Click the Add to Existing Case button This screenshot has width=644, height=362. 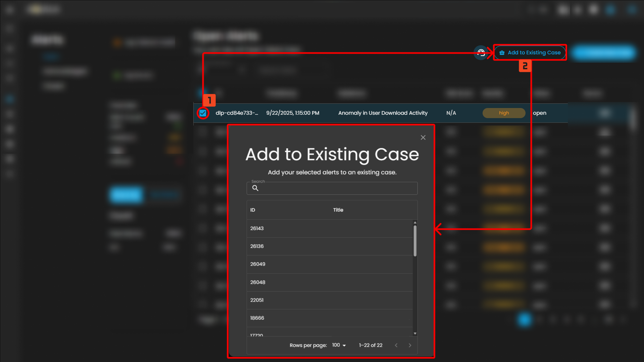(530, 53)
